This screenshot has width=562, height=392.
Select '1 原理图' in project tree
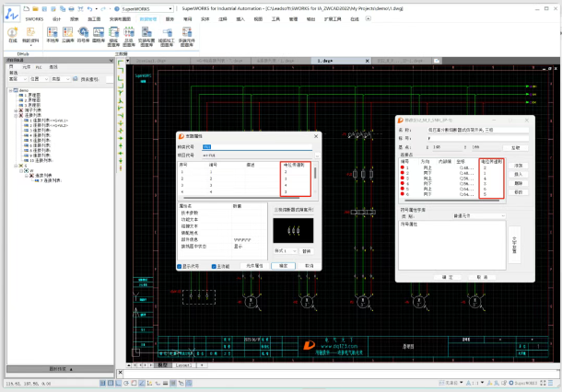pos(32,95)
